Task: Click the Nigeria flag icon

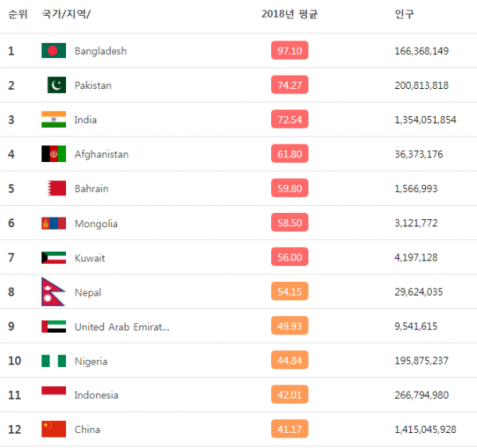Action: click(x=53, y=361)
